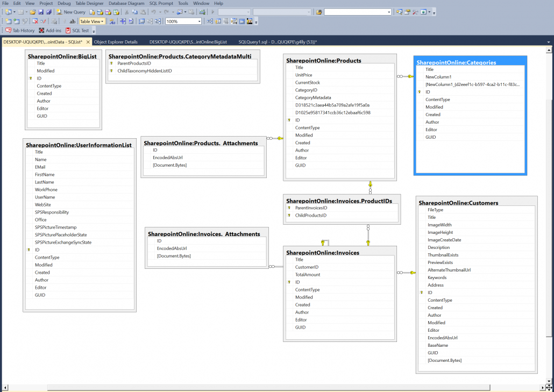The width and height of the screenshot is (554, 392).
Task: Click the Save icon on the toolbar
Action: click(x=40, y=12)
